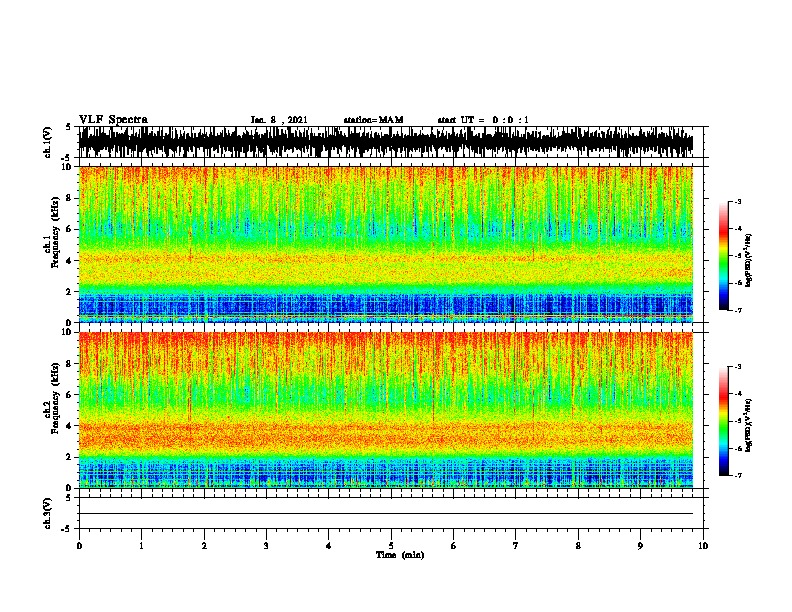Click the time axis tick label "2"
Image resolution: width=792 pixels, height=612 pixels.
tap(204, 545)
